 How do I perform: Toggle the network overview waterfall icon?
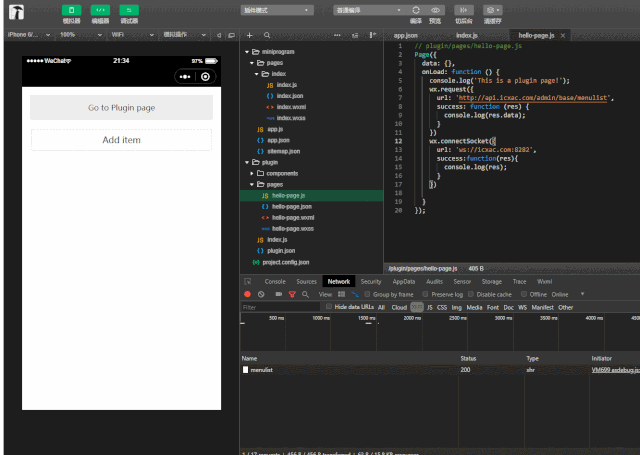click(x=355, y=294)
